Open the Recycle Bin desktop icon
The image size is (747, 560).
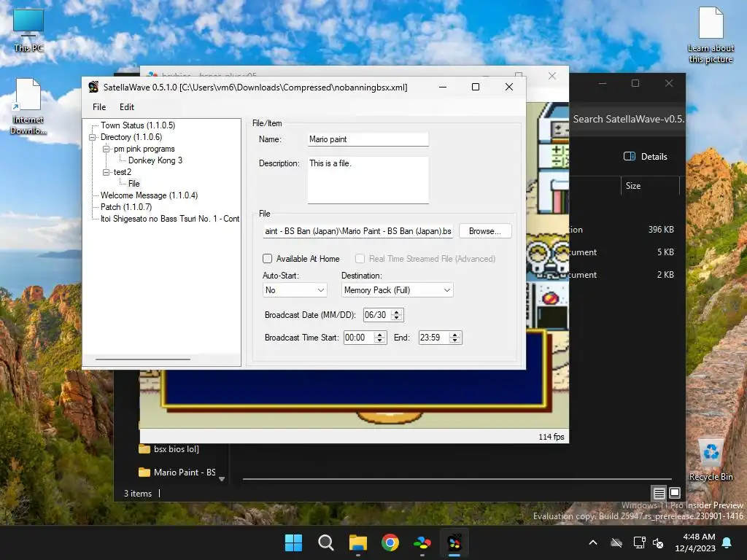pos(711,461)
